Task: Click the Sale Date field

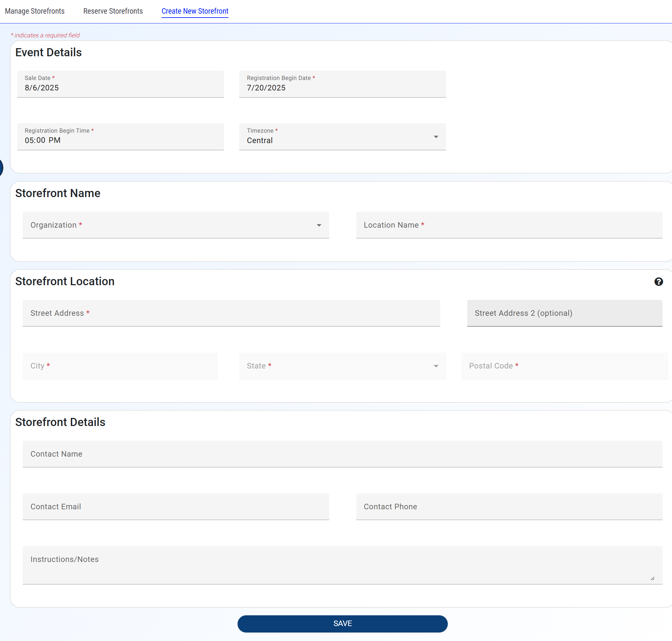Action: click(x=120, y=85)
